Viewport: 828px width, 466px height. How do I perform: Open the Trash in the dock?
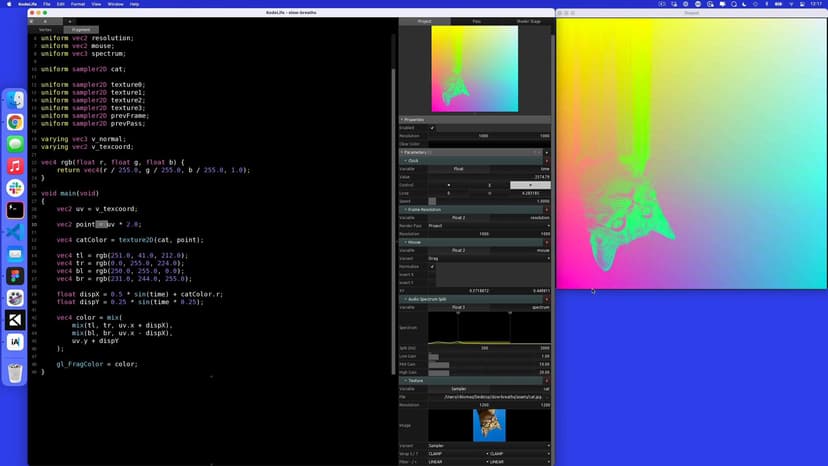click(x=15, y=373)
